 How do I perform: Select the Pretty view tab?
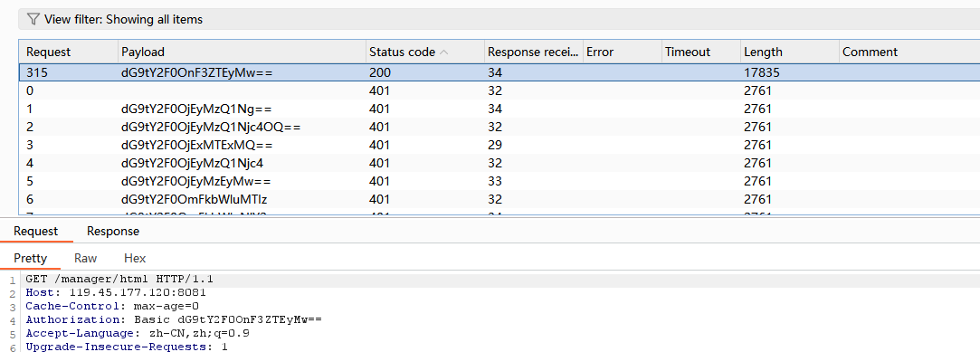[31, 258]
